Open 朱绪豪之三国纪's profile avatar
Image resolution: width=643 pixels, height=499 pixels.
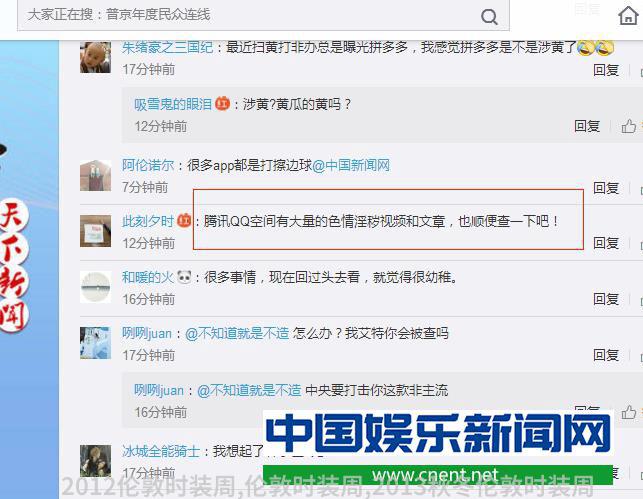tap(95, 57)
